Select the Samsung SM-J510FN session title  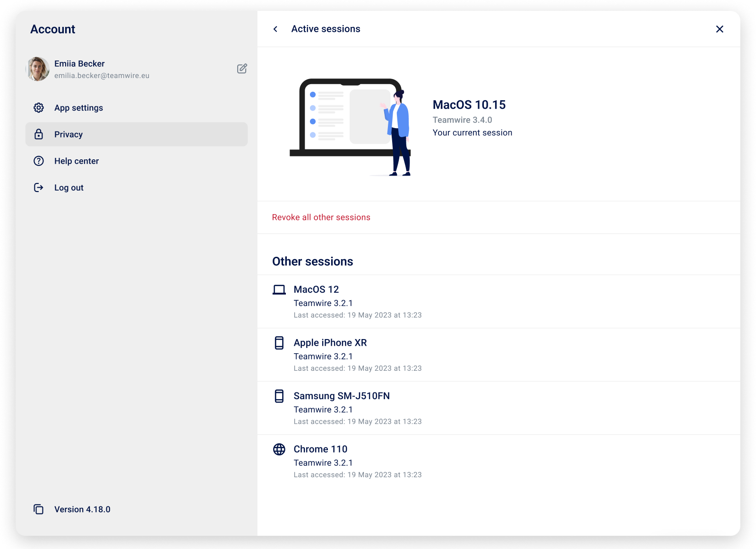click(x=342, y=396)
